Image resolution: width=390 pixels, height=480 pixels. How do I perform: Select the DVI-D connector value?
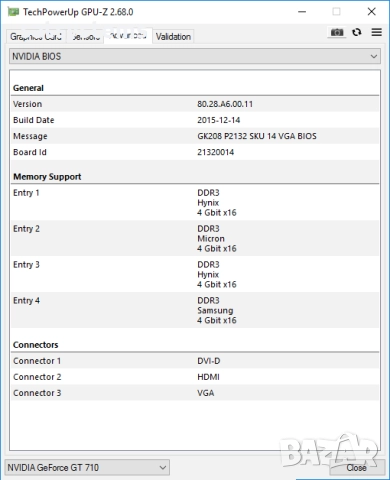point(209,361)
